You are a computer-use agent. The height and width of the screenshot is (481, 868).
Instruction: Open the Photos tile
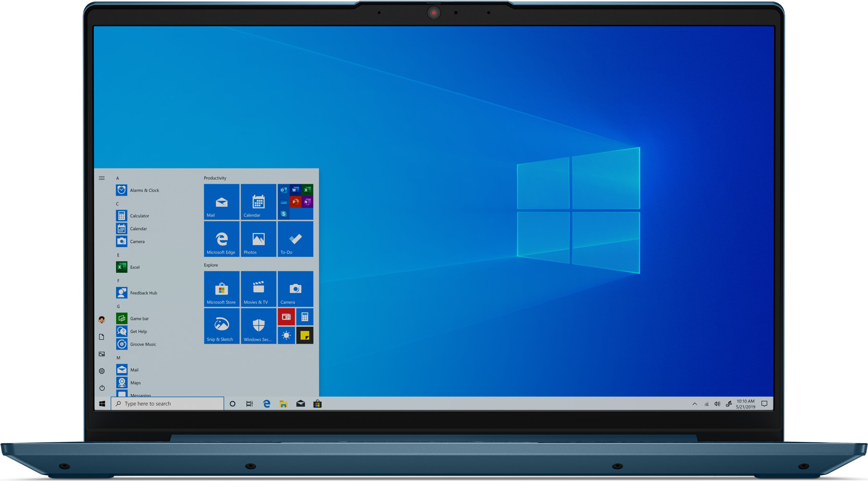click(258, 239)
